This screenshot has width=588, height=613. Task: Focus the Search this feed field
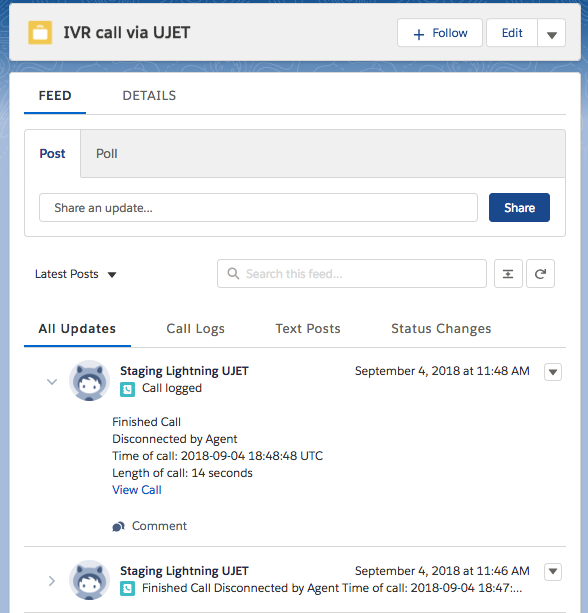(x=352, y=274)
